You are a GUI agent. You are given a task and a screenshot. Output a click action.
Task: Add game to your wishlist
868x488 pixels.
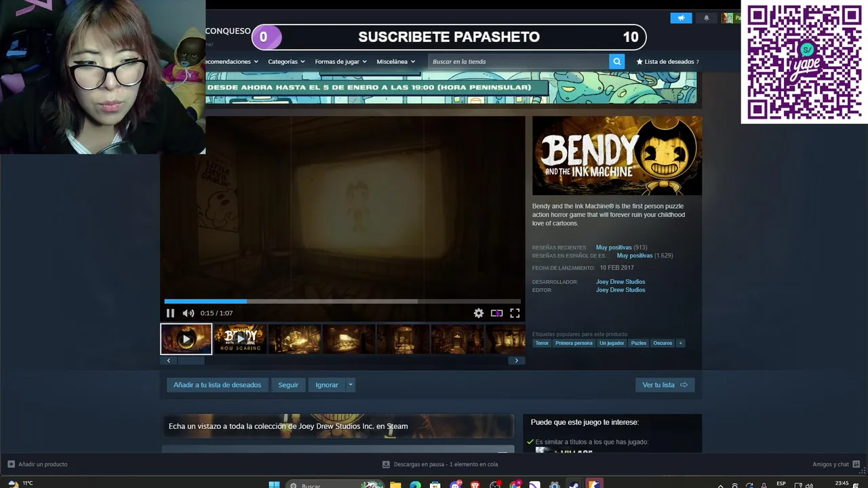point(217,385)
